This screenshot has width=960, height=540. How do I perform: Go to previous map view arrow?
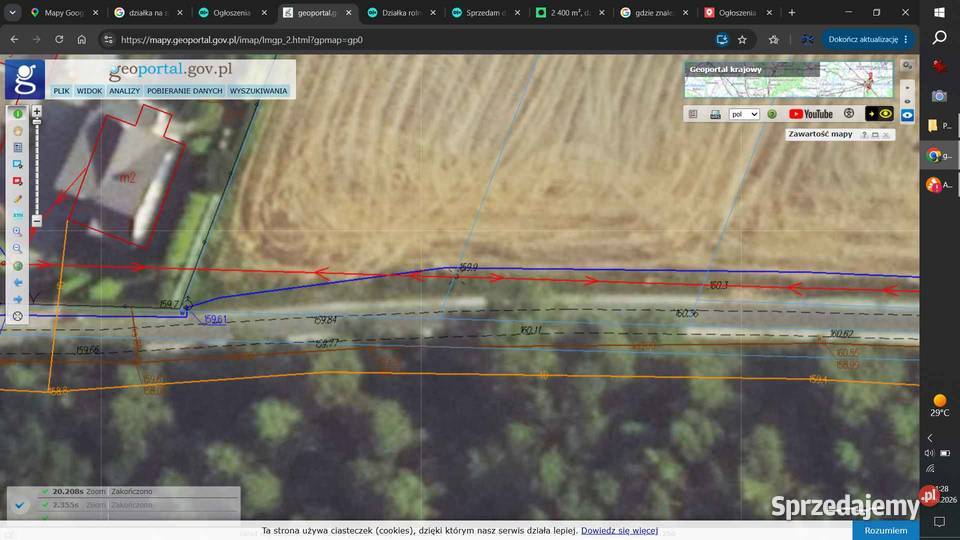[x=18, y=283]
